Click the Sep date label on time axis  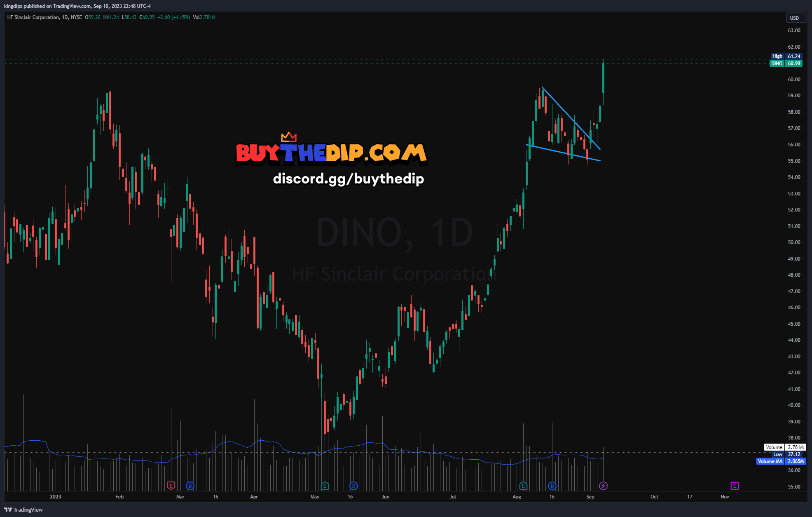(590, 496)
